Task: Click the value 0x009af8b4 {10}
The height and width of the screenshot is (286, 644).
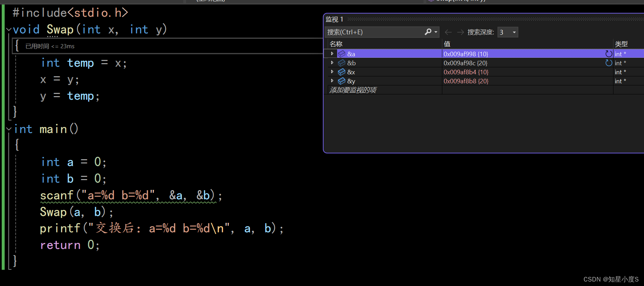Action: [x=466, y=72]
